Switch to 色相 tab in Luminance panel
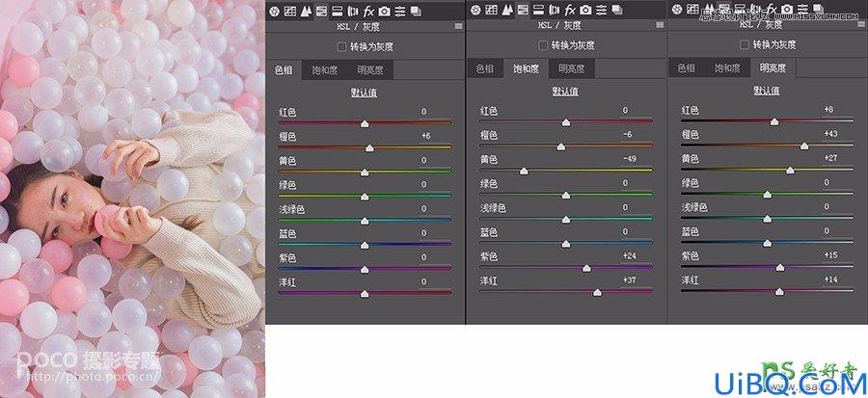Viewport: 868px width, 398px height. pos(687,68)
